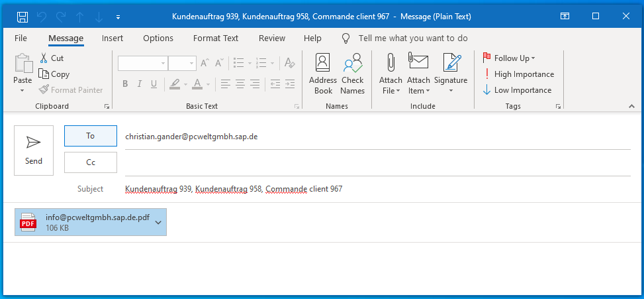This screenshot has height=299, width=644.
Task: Send the email message
Action: (34, 150)
